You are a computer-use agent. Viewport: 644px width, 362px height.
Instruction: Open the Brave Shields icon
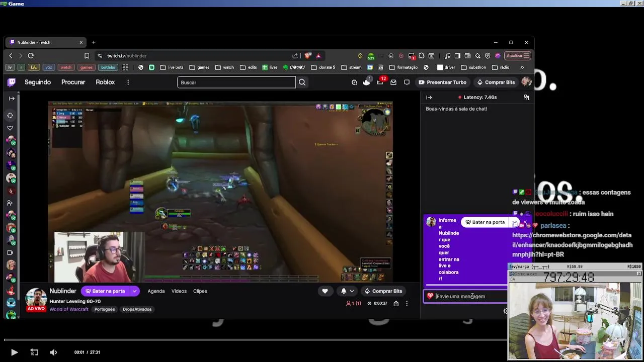click(308, 56)
